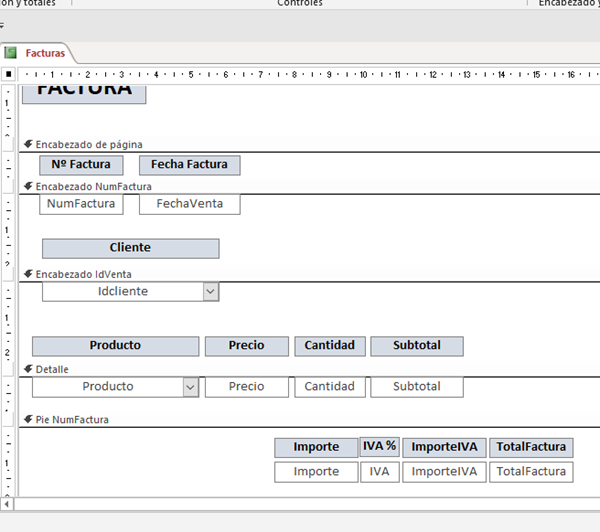Click the NumFactura text box
The width and height of the screenshot is (600, 532).
click(81, 204)
